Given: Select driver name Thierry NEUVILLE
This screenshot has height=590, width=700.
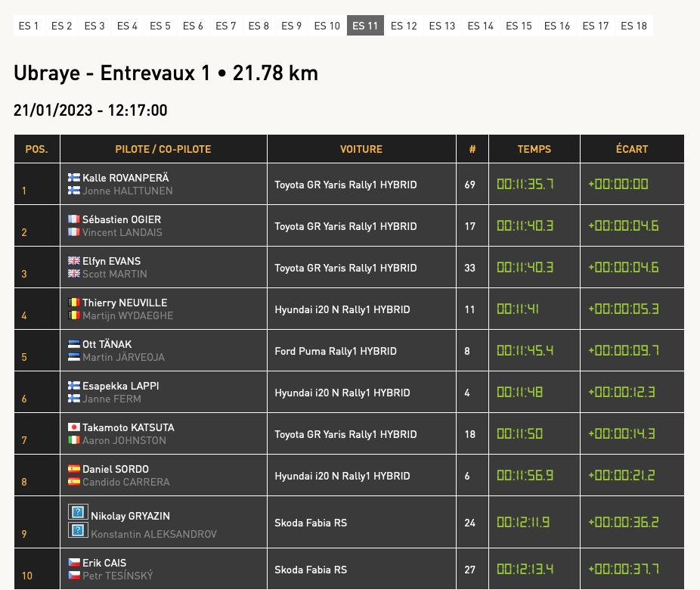Looking at the screenshot, I should click(x=125, y=303).
